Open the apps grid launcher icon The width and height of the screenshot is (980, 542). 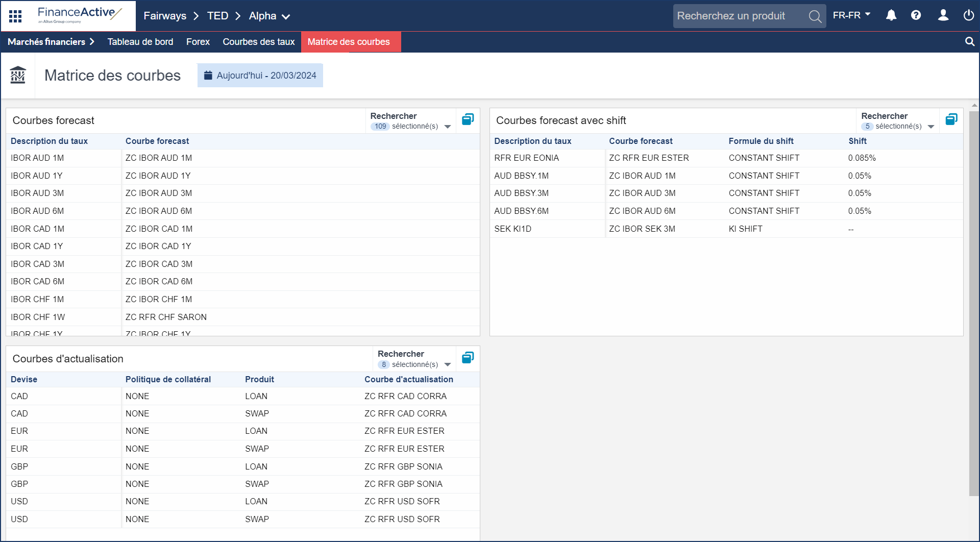[x=15, y=16]
